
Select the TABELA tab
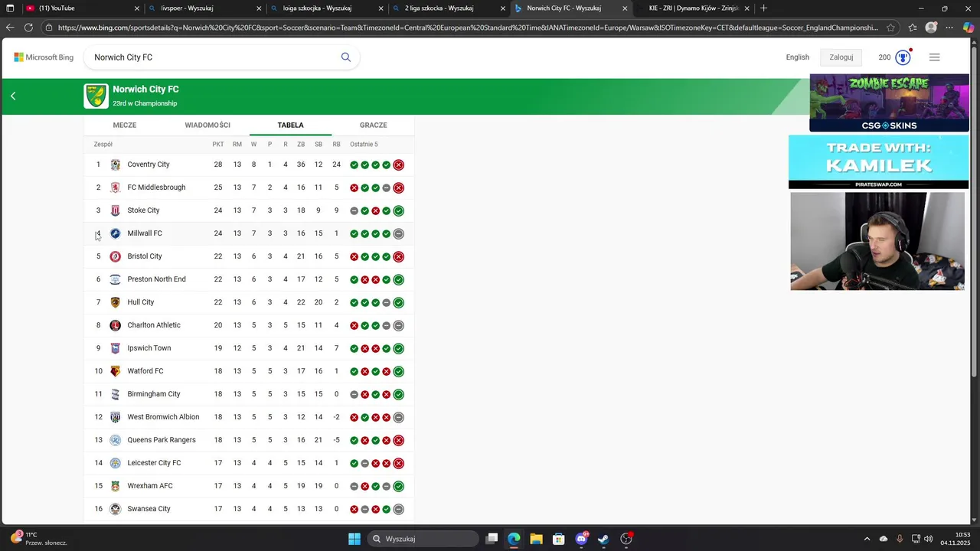tap(291, 126)
